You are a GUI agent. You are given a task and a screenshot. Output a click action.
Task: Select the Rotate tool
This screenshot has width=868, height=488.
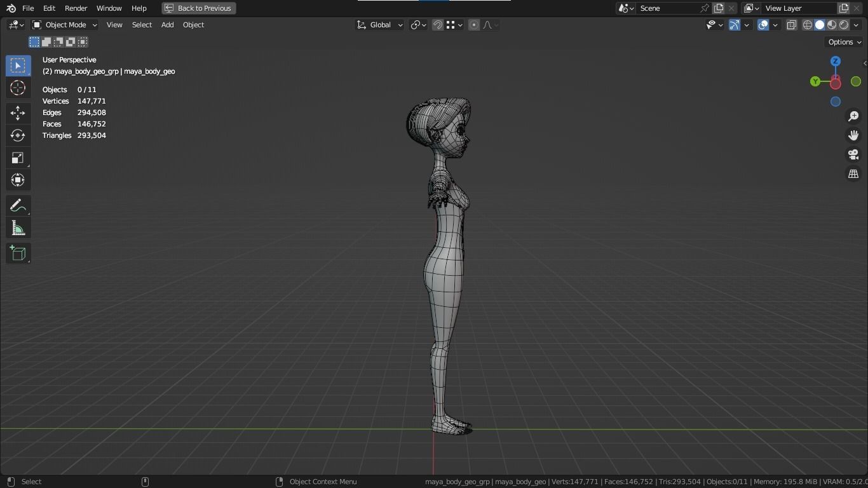point(18,135)
